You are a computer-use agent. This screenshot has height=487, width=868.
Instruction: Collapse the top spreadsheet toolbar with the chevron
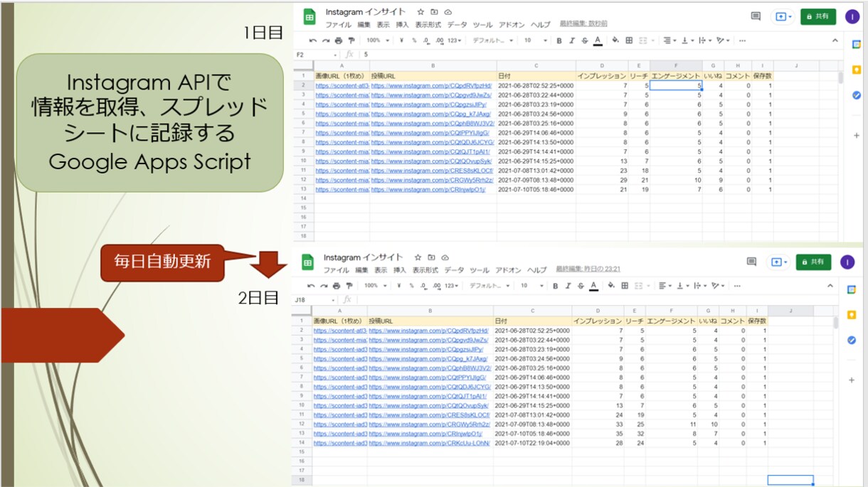coord(835,41)
